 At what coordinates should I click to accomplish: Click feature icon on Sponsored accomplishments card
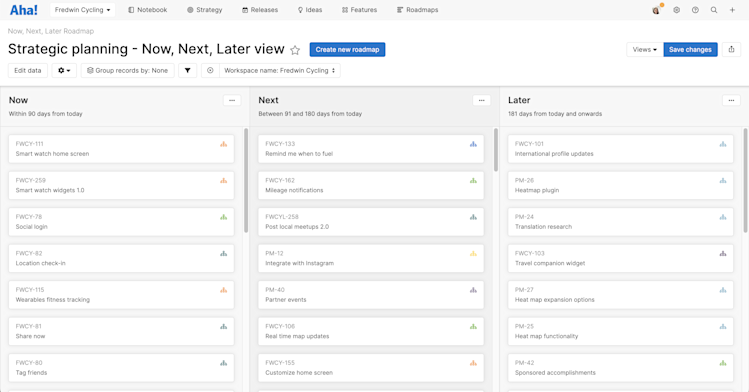pos(723,363)
